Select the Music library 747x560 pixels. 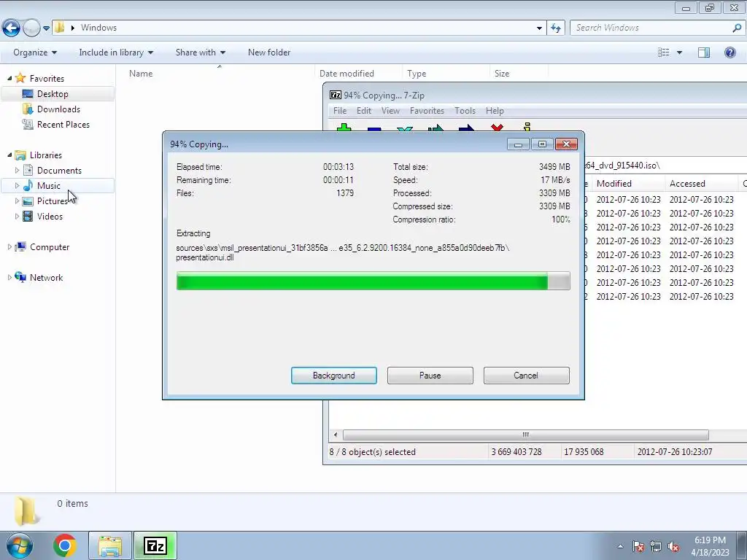pos(49,186)
